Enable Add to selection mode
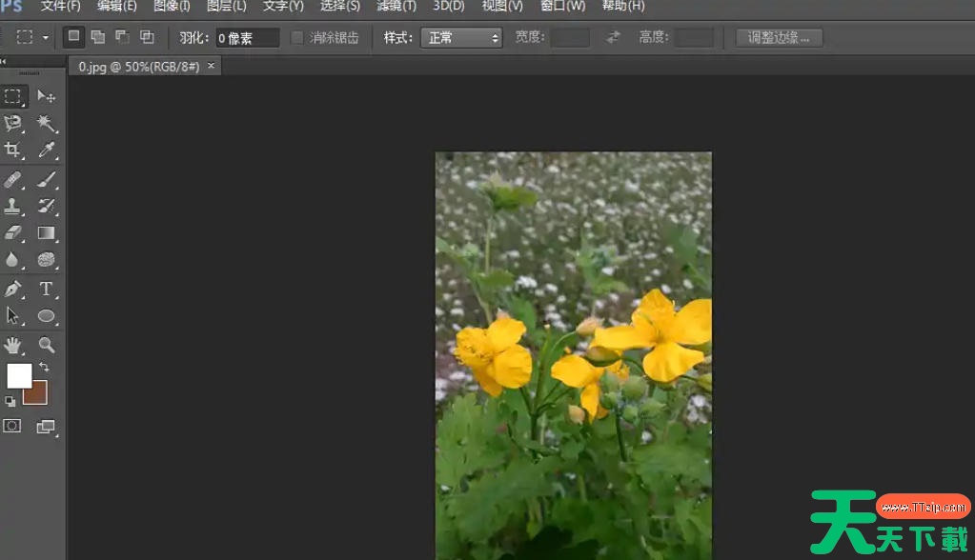The width and height of the screenshot is (975, 560). (97, 38)
